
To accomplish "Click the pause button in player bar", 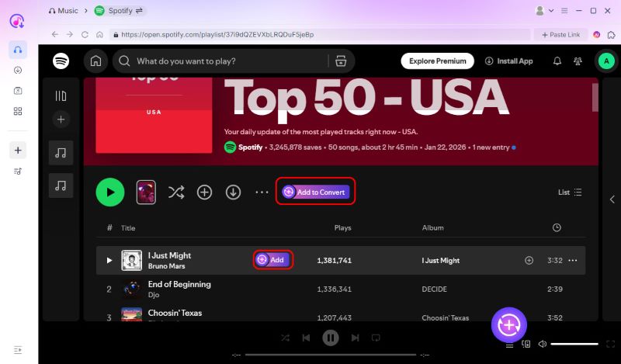I will pos(331,338).
